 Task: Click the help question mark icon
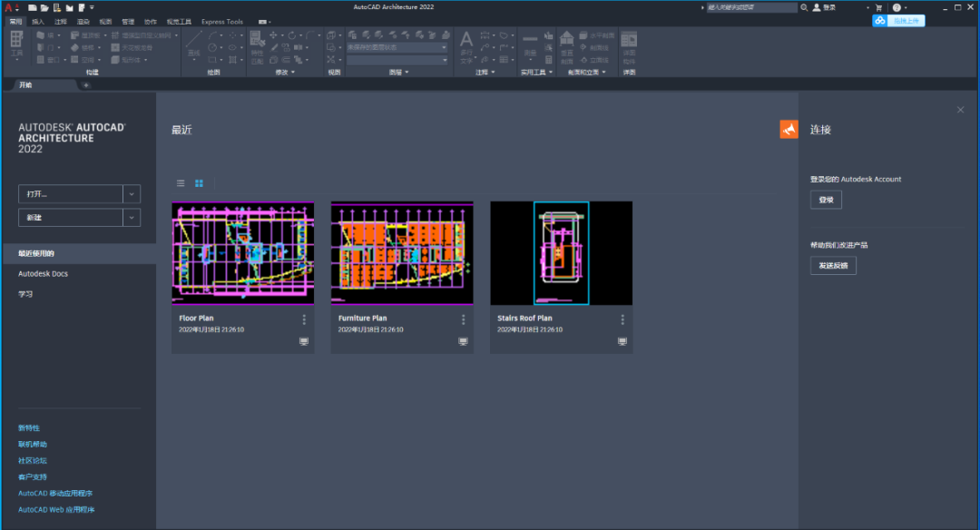point(897,7)
